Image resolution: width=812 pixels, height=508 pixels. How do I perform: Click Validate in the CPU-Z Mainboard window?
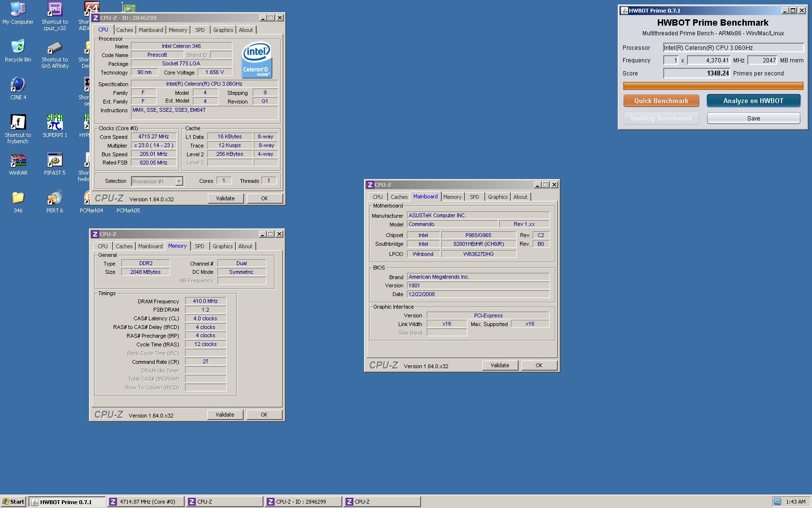pos(500,365)
